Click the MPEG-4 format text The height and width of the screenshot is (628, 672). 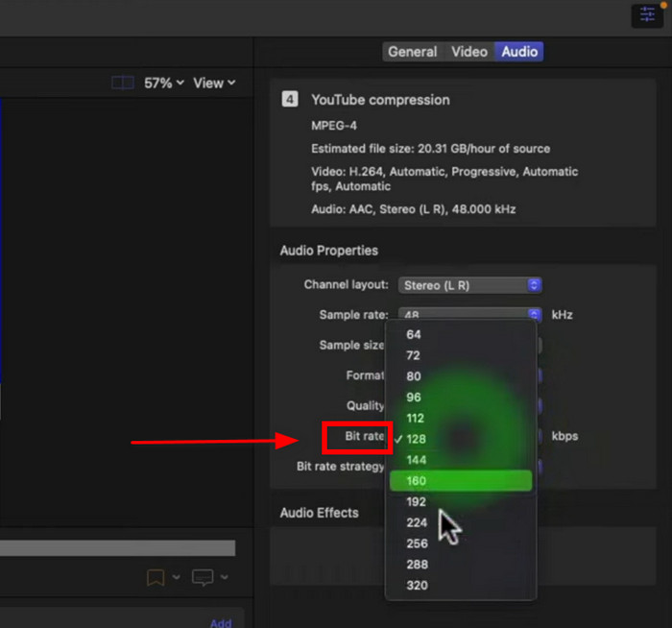pyautogui.click(x=334, y=126)
